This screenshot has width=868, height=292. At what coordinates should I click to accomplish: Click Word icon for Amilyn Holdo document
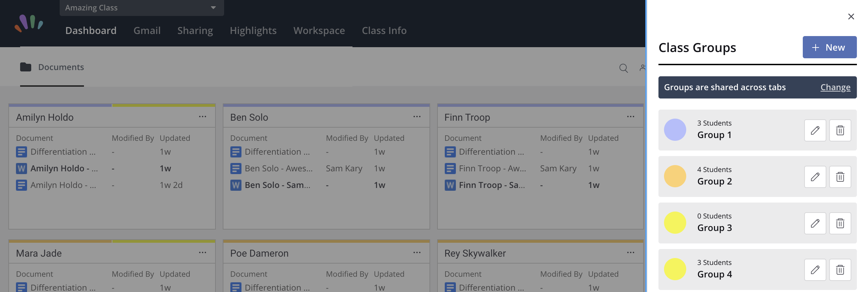tap(22, 169)
